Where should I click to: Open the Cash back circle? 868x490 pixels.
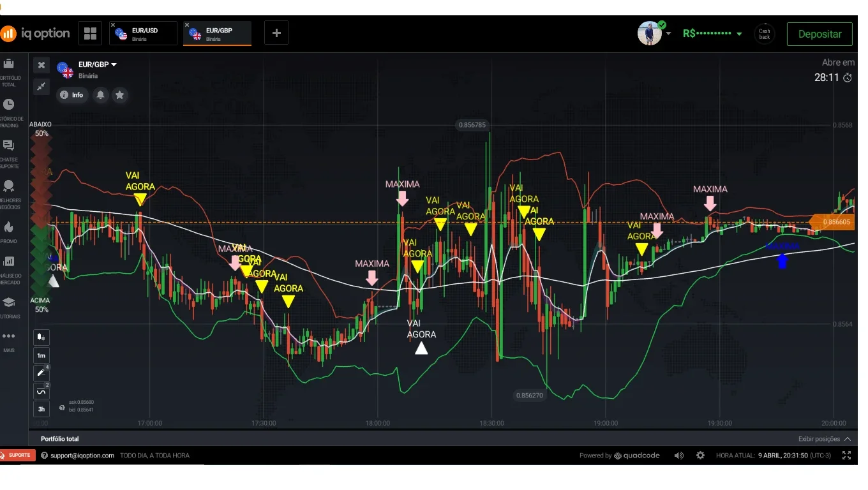click(x=765, y=34)
